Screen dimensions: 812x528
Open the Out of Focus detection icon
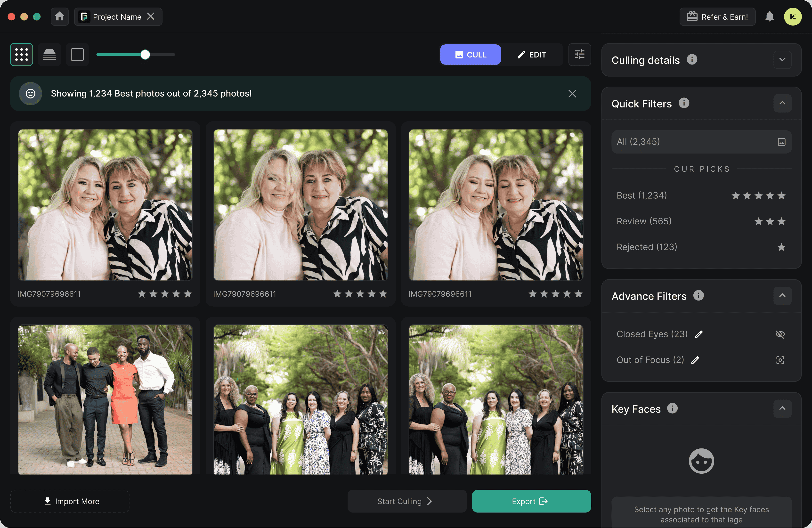point(780,360)
